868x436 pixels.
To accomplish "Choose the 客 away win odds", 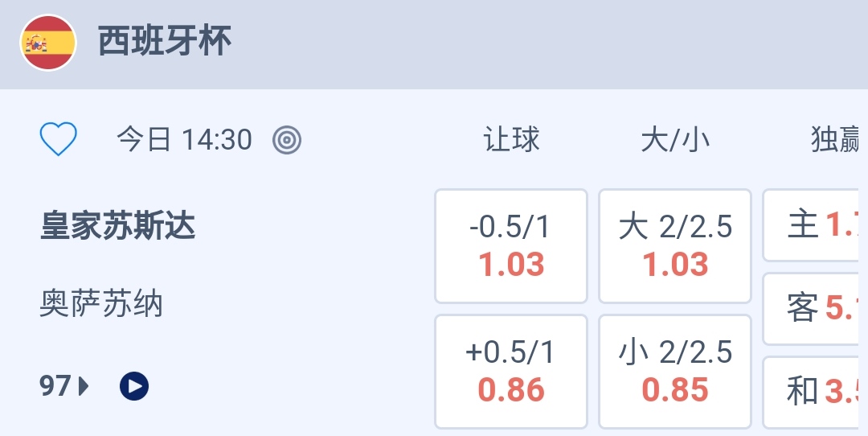I will 815,309.
